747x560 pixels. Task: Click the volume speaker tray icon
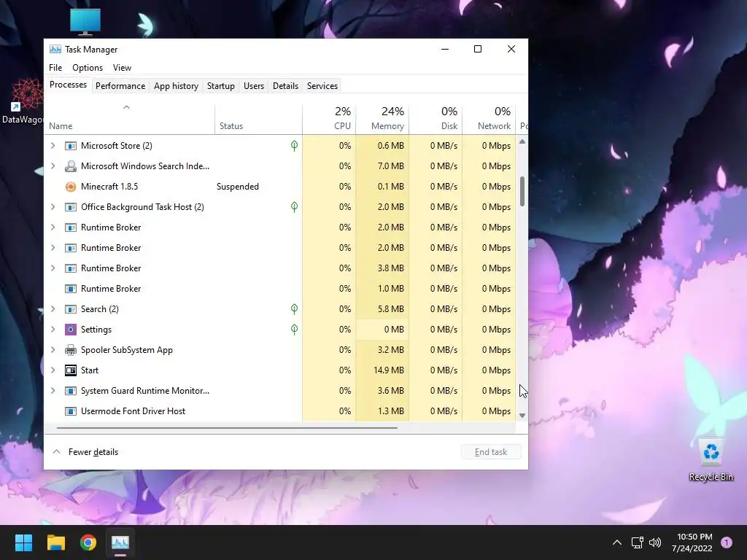tap(655, 542)
